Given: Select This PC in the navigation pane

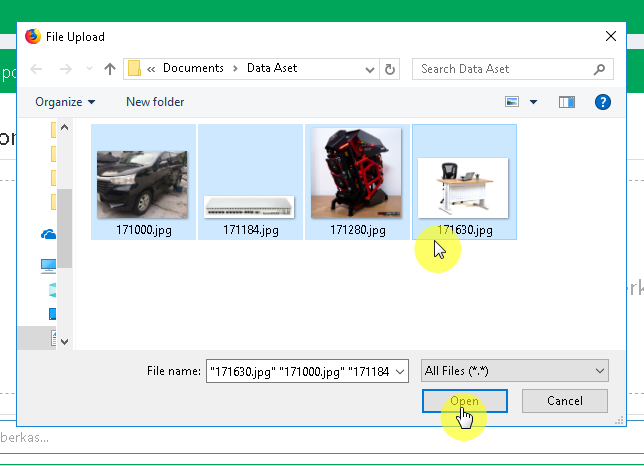Looking at the screenshot, I should point(48,265).
